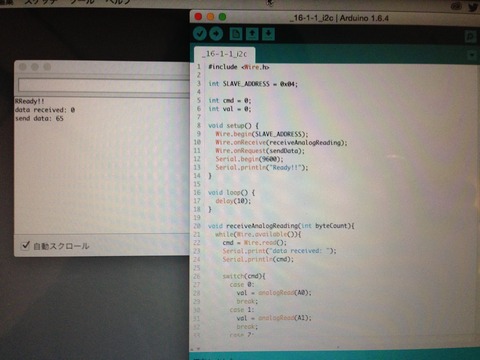Maximize the Arduino window with the green button

pyautogui.click(x=222, y=16)
